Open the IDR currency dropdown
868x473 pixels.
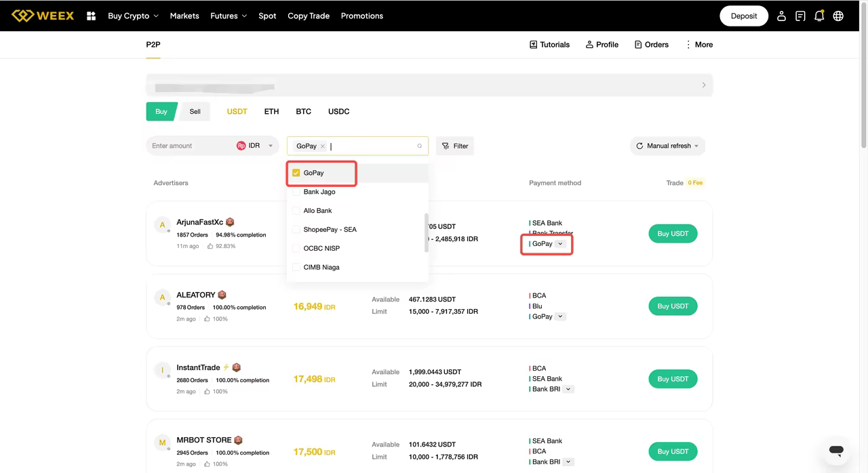tap(256, 146)
